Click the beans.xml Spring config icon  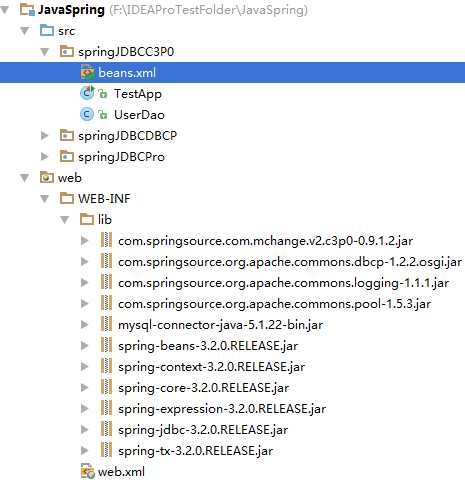87,72
